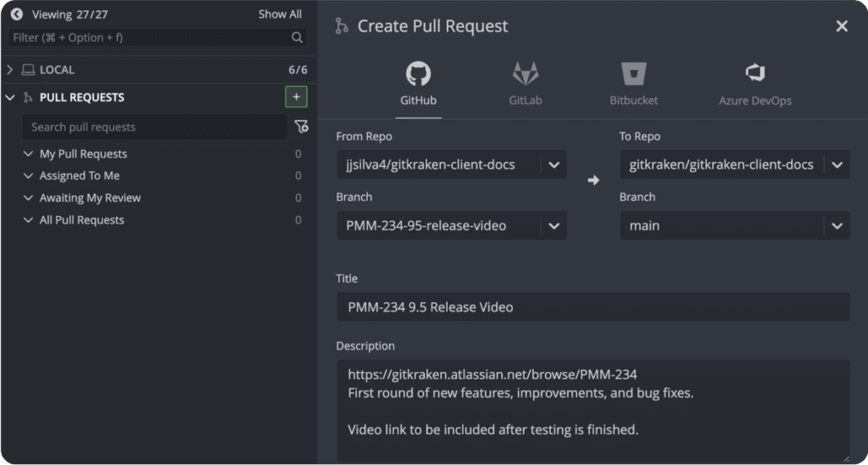Click the All Pull Requests label
Screen dimensions: 868x465
(81, 220)
